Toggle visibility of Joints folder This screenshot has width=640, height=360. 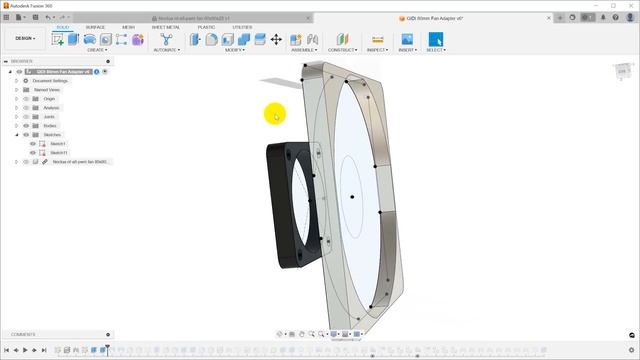(26, 117)
